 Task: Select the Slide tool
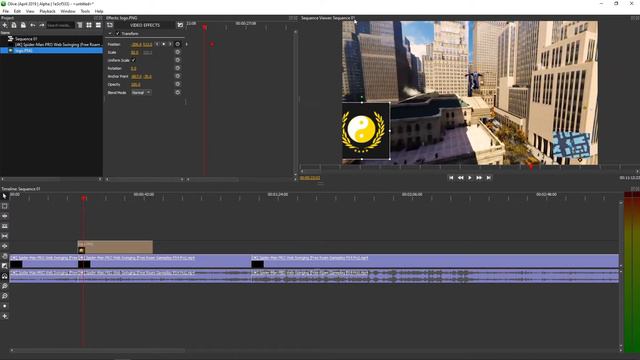click(5, 246)
